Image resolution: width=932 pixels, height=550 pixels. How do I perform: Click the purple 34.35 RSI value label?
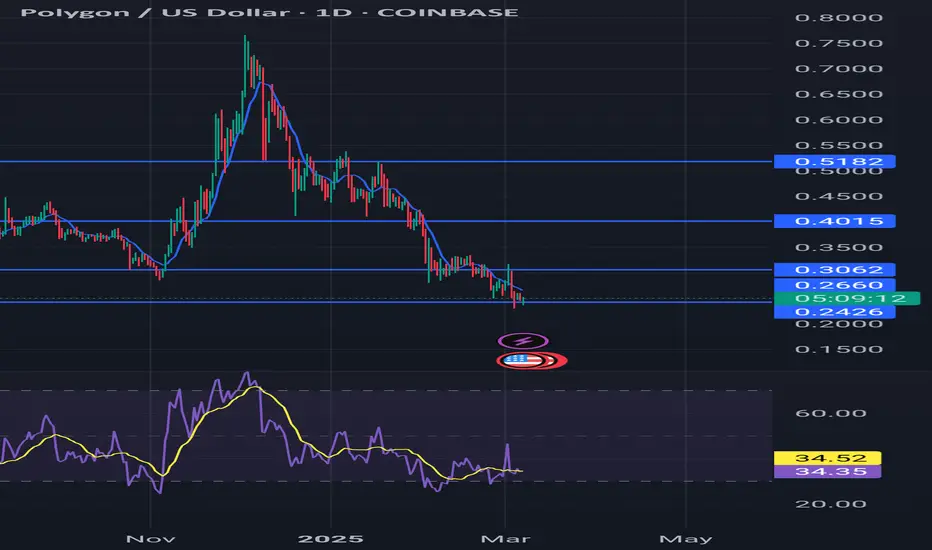point(828,472)
